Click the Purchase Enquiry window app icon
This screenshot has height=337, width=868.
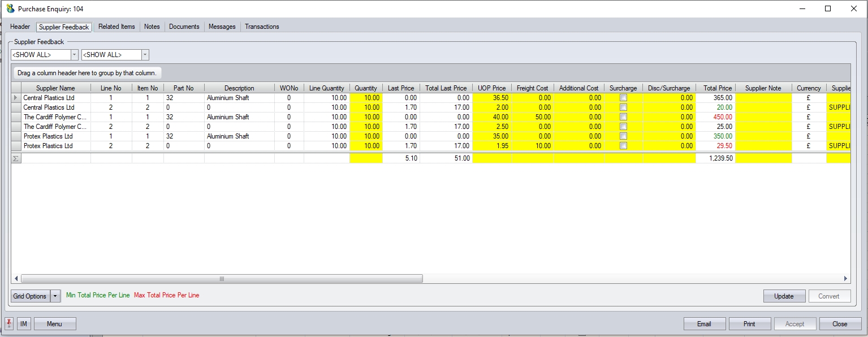[10, 9]
